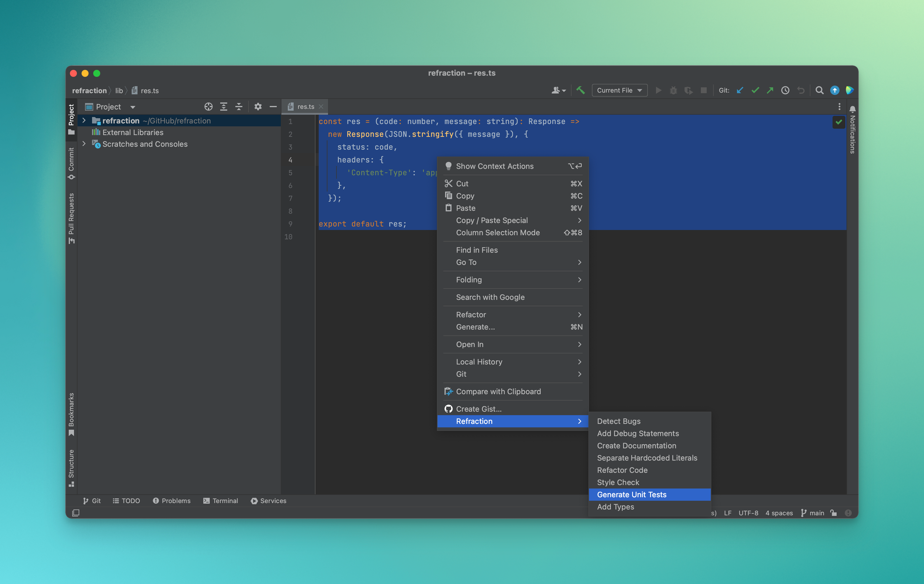924x584 pixels.
Task: Open Current File run configuration dropdown
Action: tap(619, 91)
